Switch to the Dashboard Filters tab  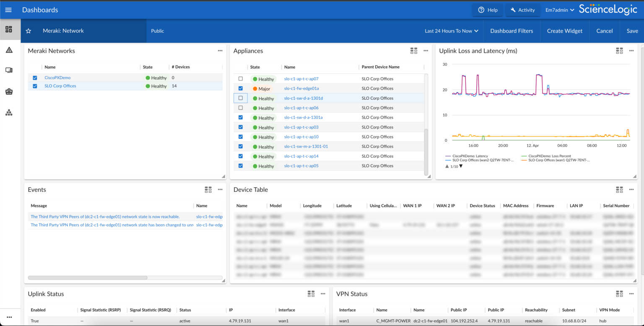pos(512,31)
